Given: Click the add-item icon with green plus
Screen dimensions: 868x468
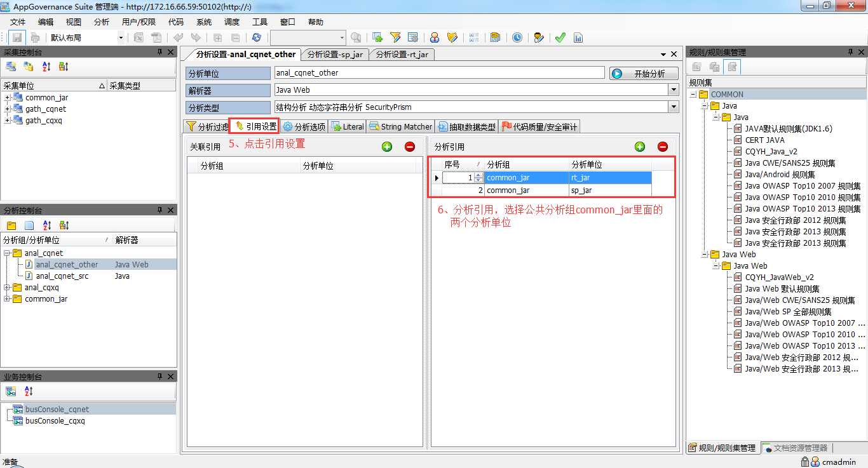Looking at the screenshot, I should pos(377,37).
